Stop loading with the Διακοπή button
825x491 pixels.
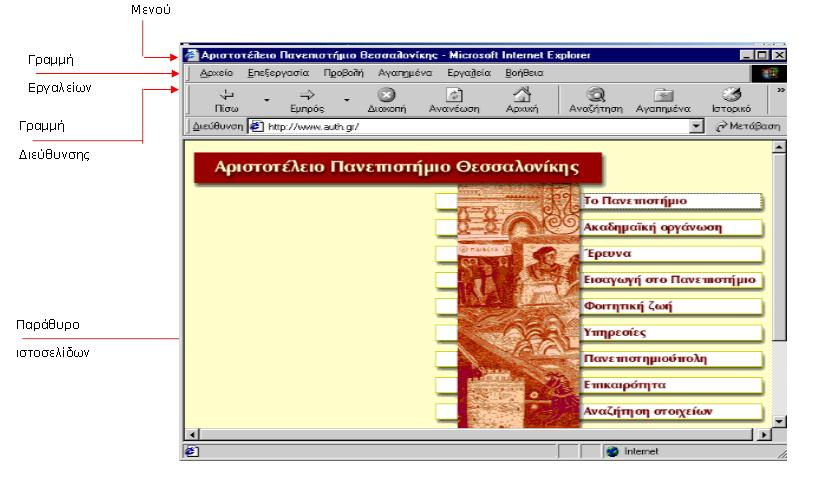point(387,101)
